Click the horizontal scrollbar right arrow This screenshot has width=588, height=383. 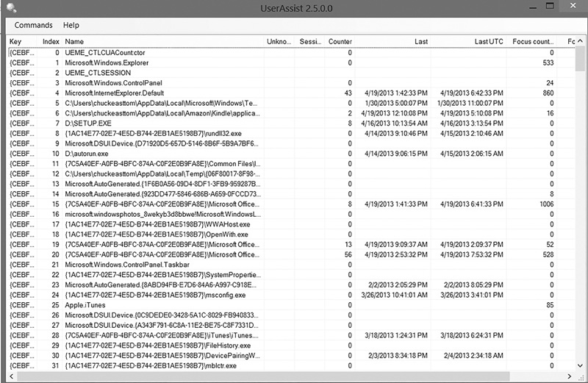click(569, 376)
